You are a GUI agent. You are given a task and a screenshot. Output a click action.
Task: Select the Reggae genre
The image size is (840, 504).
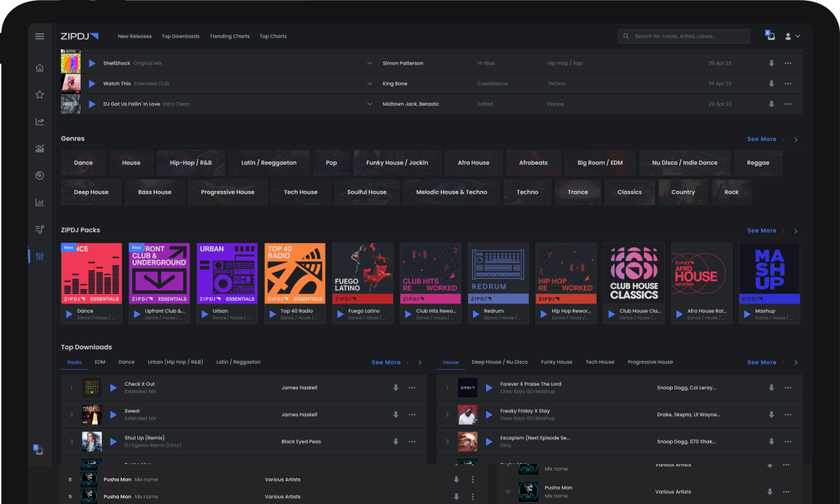pos(758,163)
